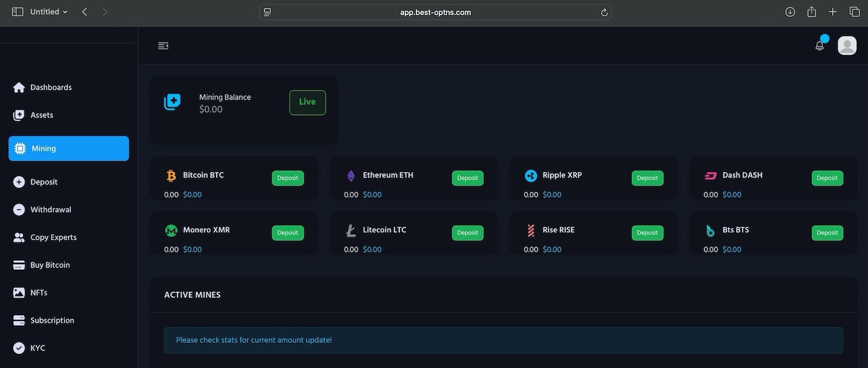Image resolution: width=868 pixels, height=368 pixels.
Task: Click the Mining Balance plus icon
Action: pyautogui.click(x=172, y=102)
